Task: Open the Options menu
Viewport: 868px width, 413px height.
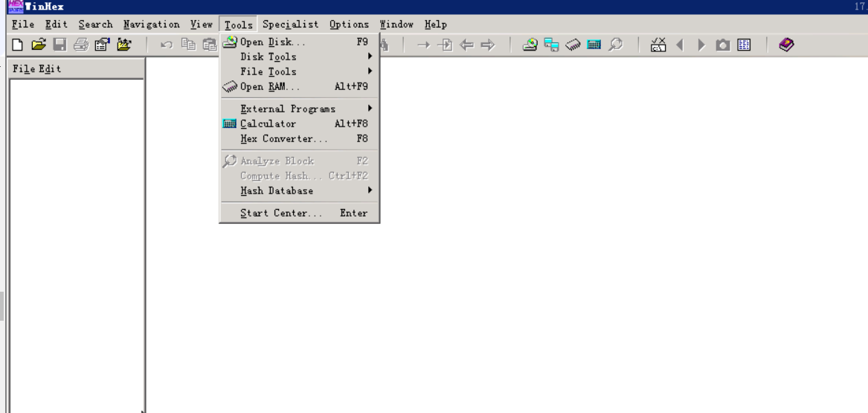Action: pos(350,25)
